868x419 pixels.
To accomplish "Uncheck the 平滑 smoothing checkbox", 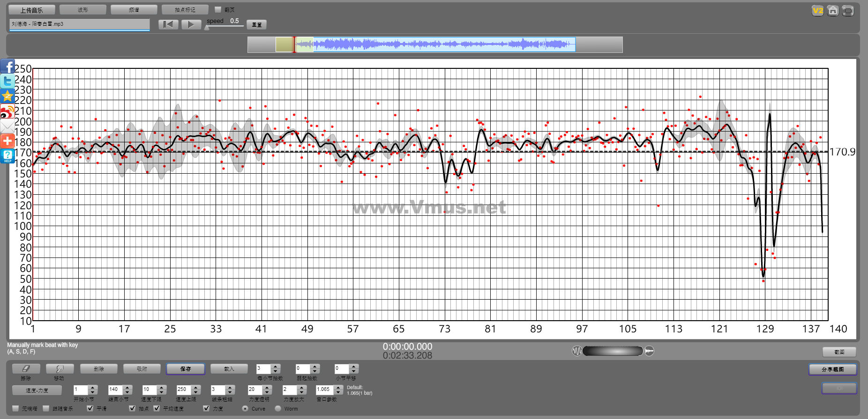I will pyautogui.click(x=90, y=408).
